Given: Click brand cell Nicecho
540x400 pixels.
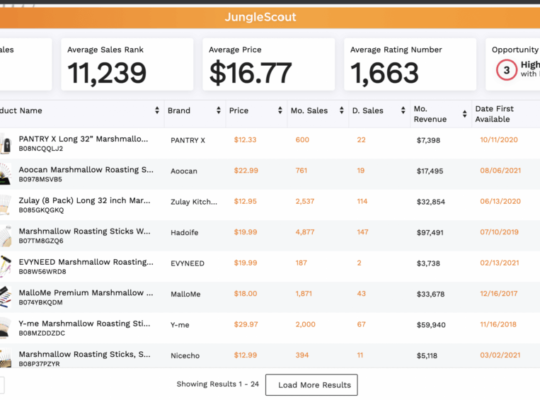Looking at the screenshot, I should [x=185, y=356].
